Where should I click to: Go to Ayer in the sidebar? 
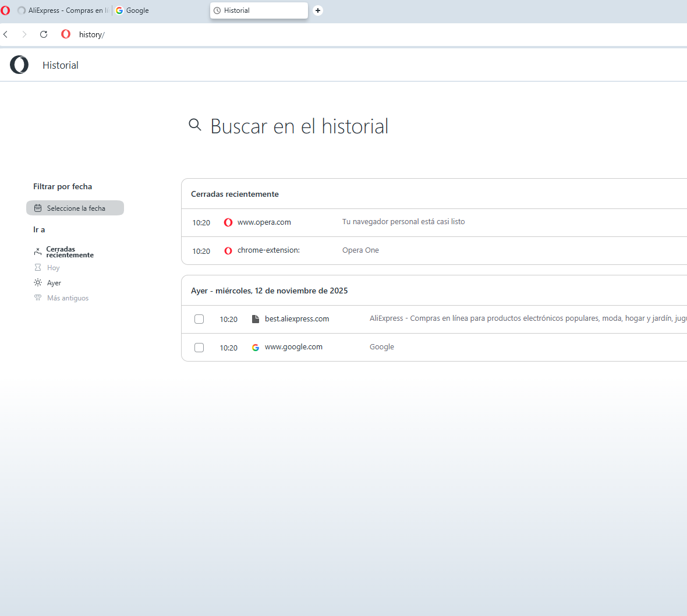tap(52, 282)
